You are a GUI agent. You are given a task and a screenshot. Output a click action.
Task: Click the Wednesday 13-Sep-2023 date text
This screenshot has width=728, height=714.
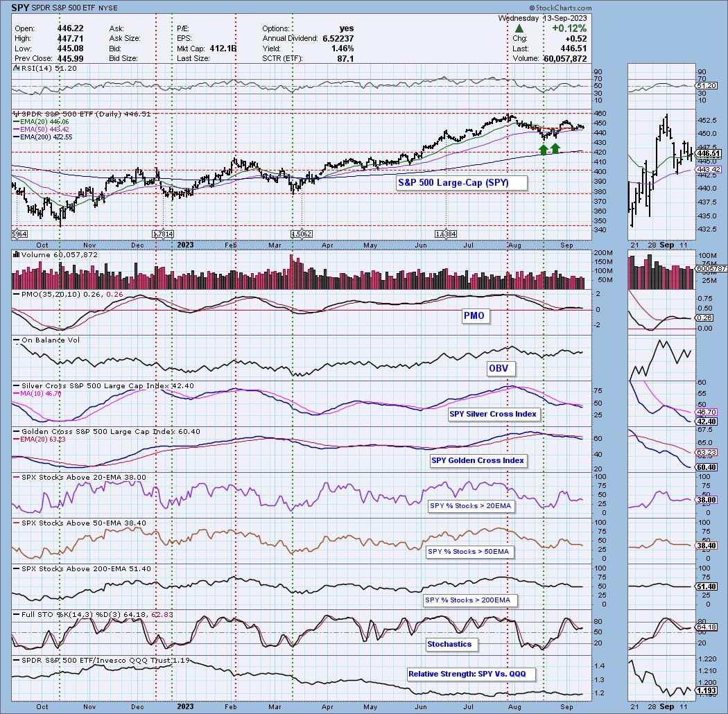tap(542, 18)
